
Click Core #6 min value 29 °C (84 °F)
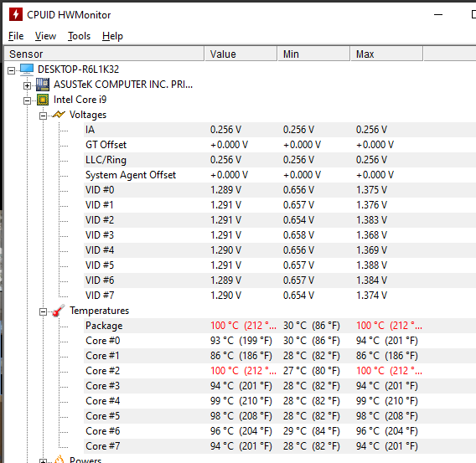(x=312, y=431)
